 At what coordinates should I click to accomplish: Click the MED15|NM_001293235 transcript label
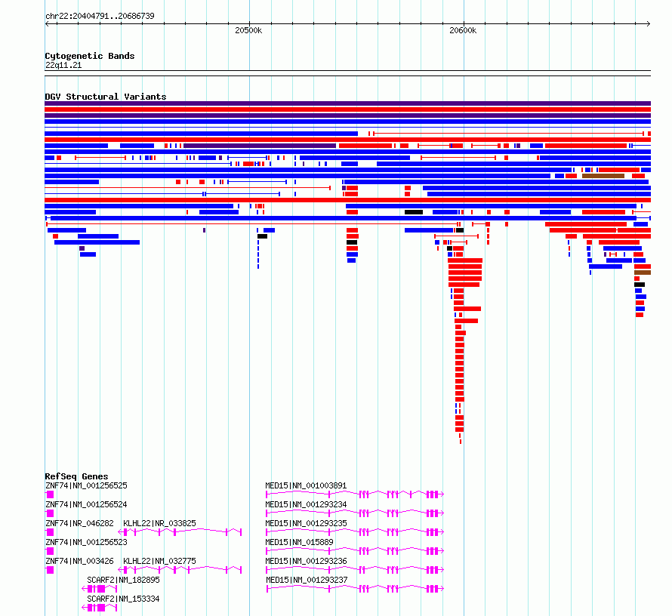click(306, 523)
